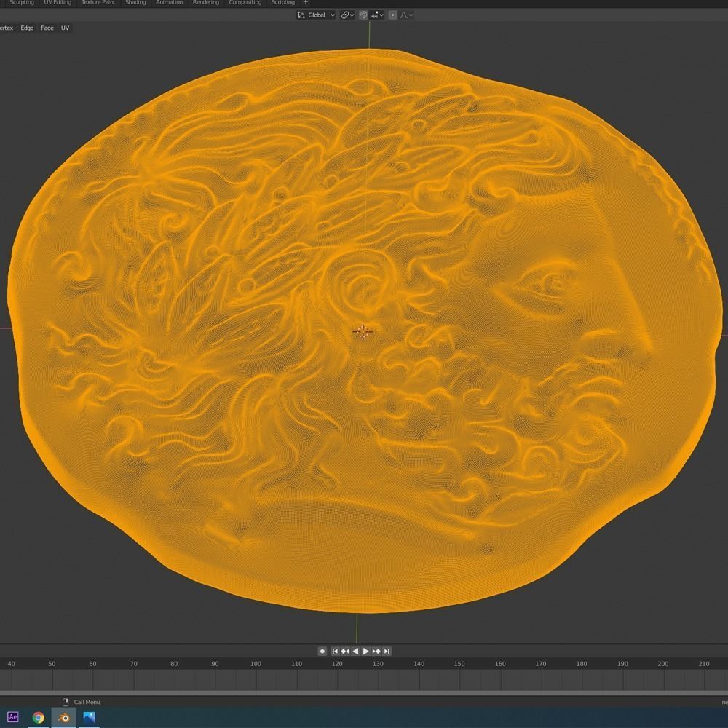728x728 pixels.
Task: Click the timeline horizontal scrollbar
Action: coord(364,693)
